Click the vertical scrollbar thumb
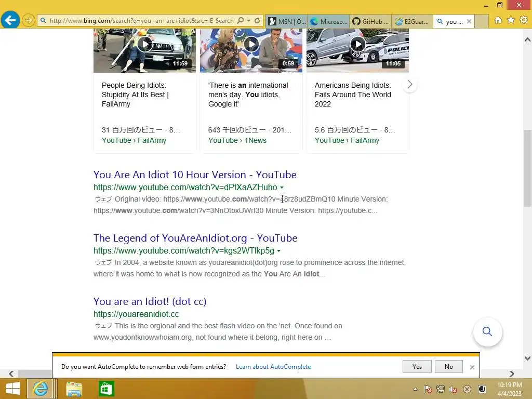532x399 pixels. (527, 168)
